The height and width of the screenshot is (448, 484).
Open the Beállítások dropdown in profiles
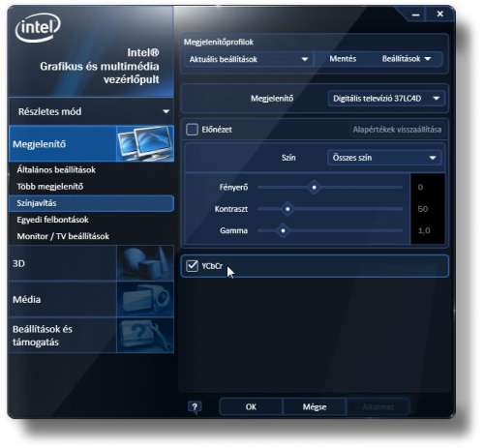point(407,59)
